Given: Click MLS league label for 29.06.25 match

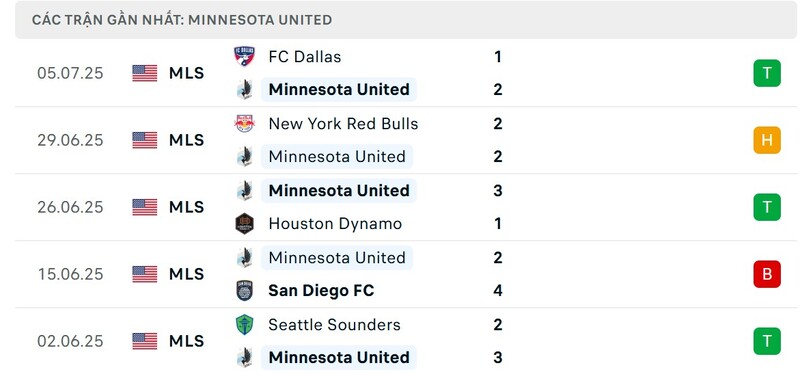Looking at the screenshot, I should pos(187,140).
